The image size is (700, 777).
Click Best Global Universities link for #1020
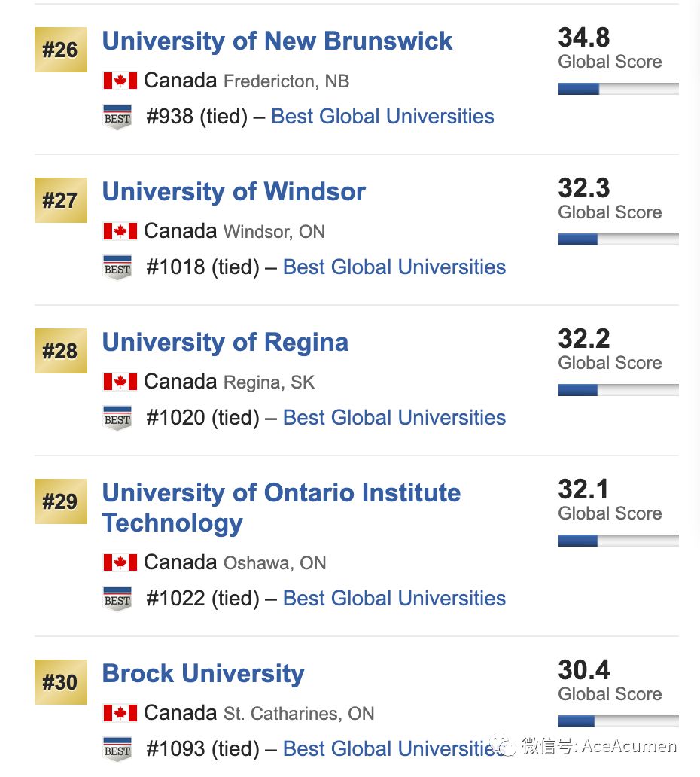pos(394,418)
